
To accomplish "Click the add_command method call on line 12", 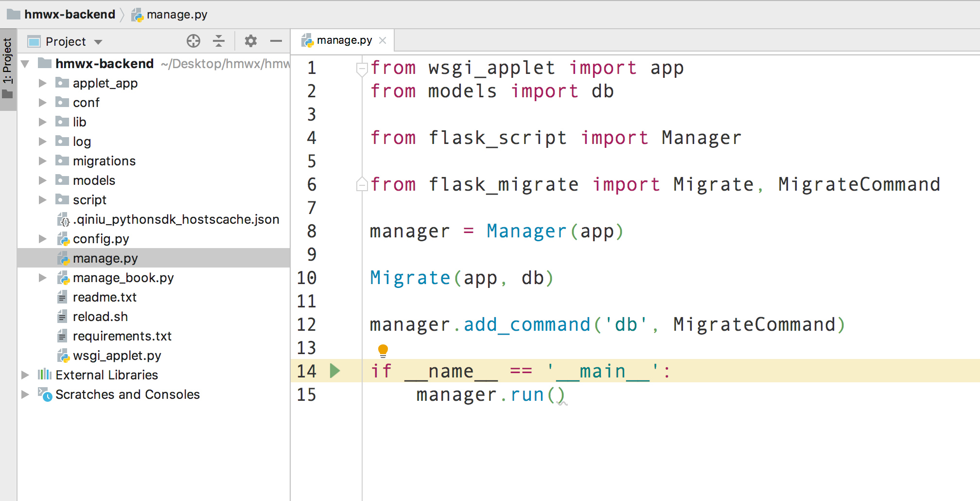I will coord(527,324).
